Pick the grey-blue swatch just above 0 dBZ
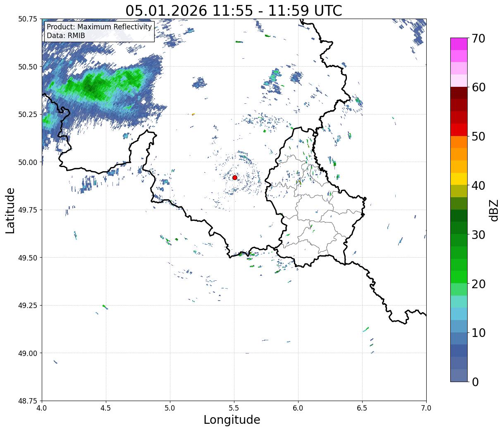Screen dimensions: 504x430 (459, 375)
